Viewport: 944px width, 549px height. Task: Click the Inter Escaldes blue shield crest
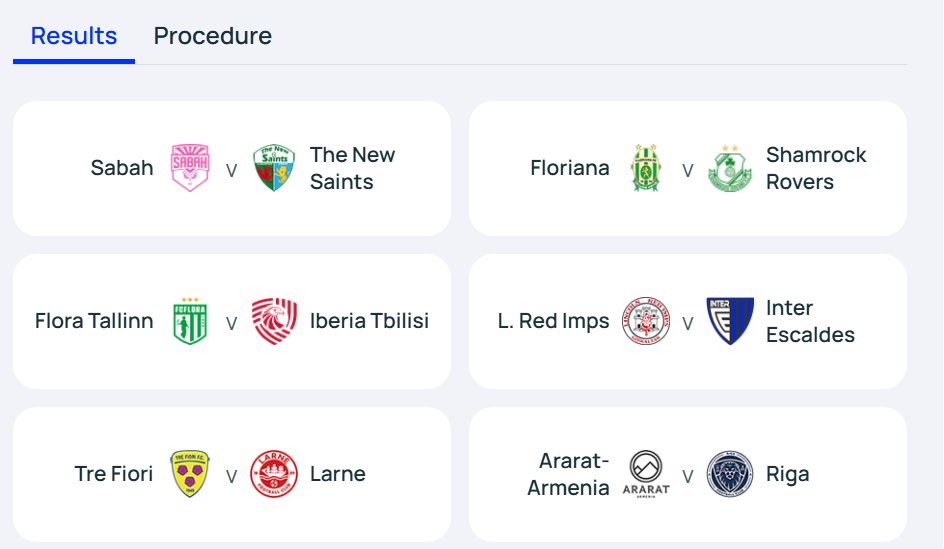730,321
